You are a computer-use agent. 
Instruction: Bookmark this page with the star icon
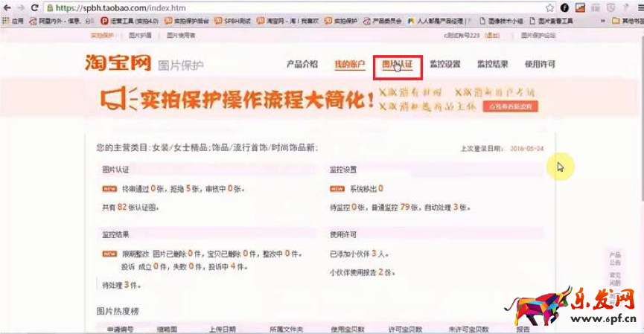[549, 7]
